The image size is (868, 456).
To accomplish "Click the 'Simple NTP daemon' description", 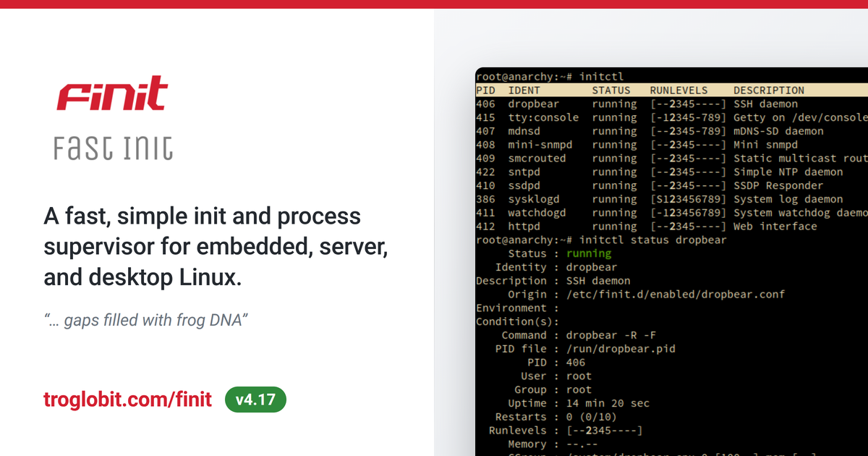I will pos(788,172).
